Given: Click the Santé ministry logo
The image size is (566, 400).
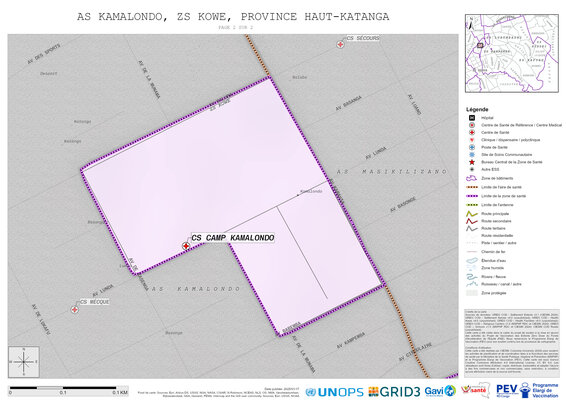Looking at the screenshot, I should [475, 390].
